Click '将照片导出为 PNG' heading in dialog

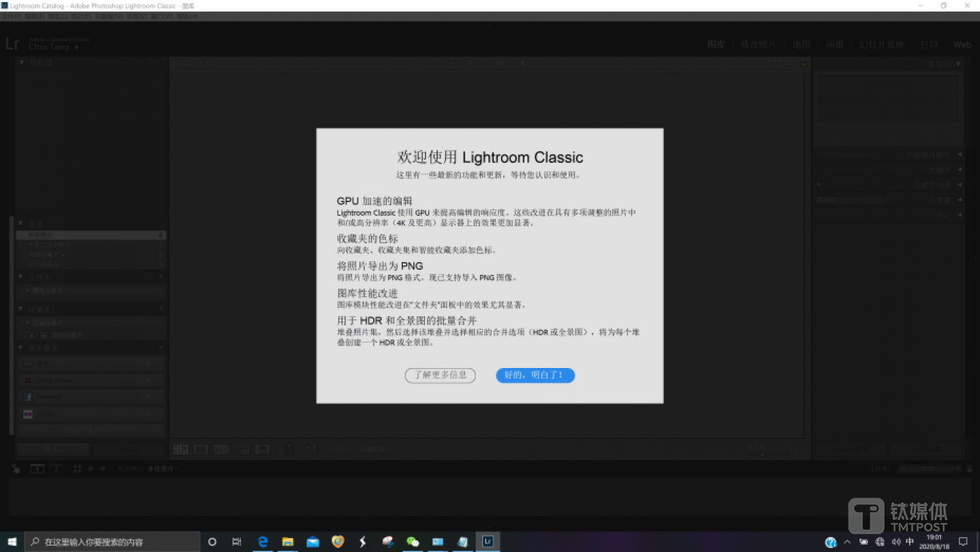(x=380, y=266)
